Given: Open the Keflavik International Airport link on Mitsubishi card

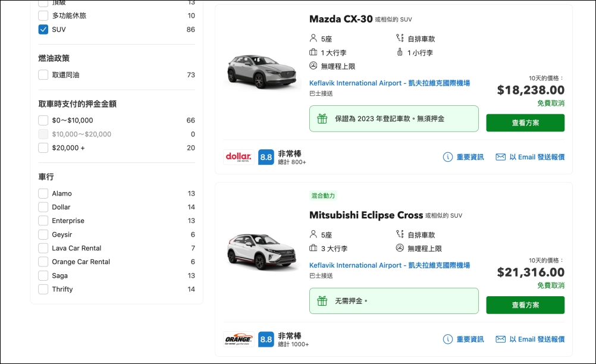Looking at the screenshot, I should pos(390,265).
